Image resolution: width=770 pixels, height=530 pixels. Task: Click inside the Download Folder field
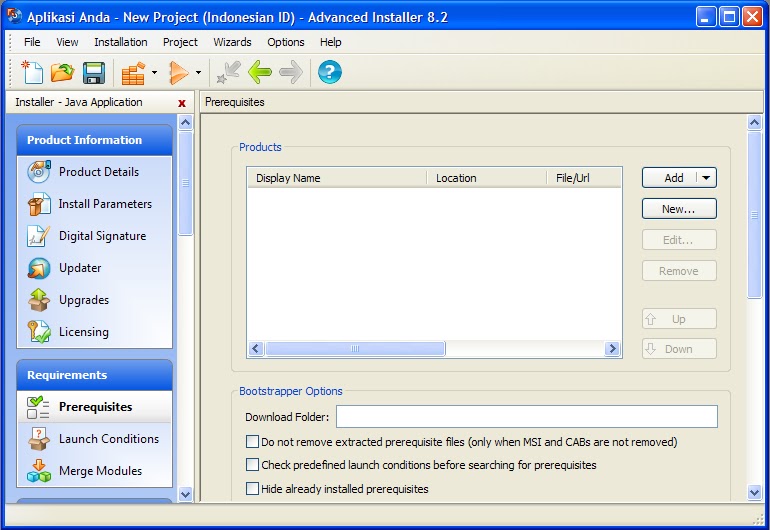[526, 417]
